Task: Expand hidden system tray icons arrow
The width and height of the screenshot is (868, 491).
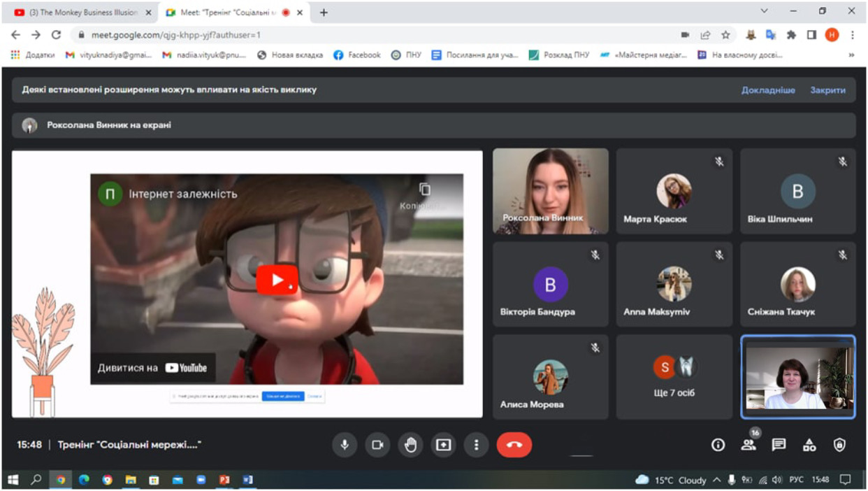Action: (716, 480)
